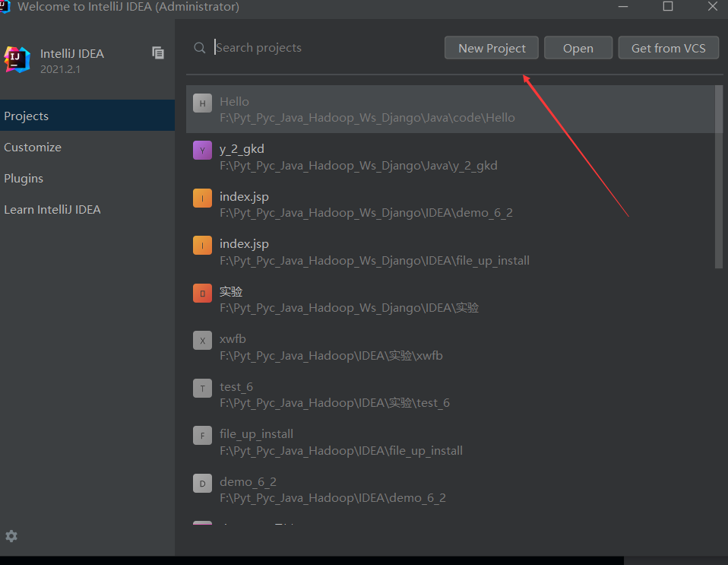
Task: Close the Welcome to IntelliJ IDEA window
Action: click(713, 7)
